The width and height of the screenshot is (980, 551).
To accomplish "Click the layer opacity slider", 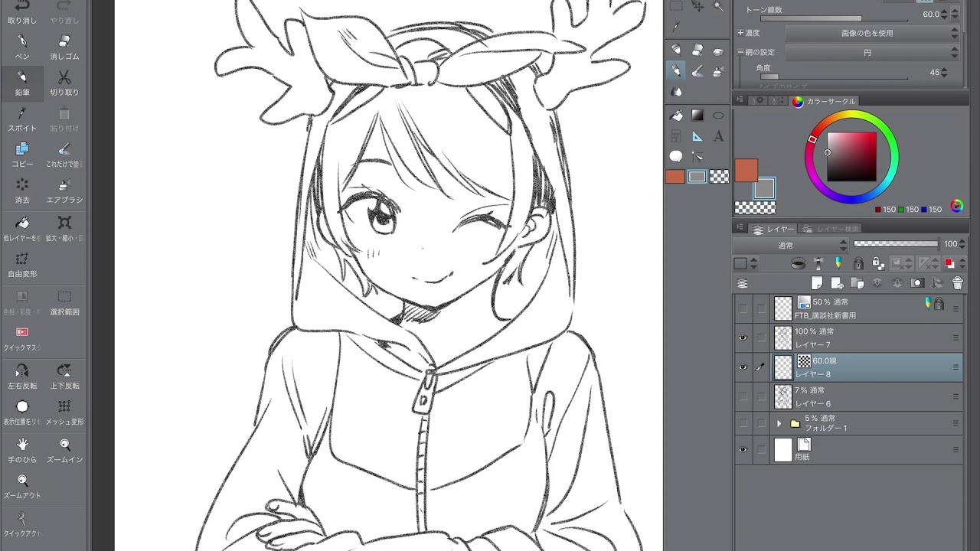I will pos(896,244).
